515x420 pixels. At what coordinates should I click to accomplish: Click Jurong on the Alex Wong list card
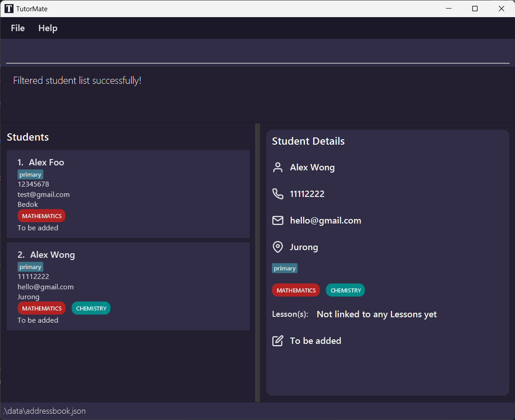(28, 297)
